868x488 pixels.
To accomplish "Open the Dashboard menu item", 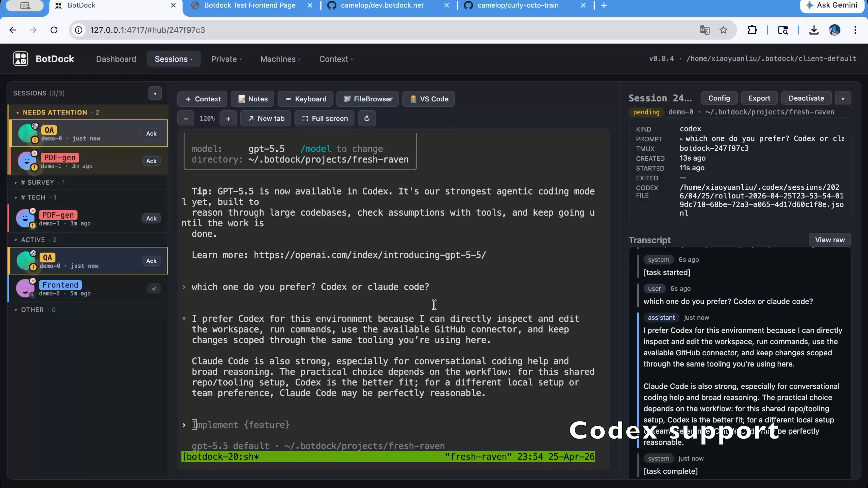I will tap(116, 59).
